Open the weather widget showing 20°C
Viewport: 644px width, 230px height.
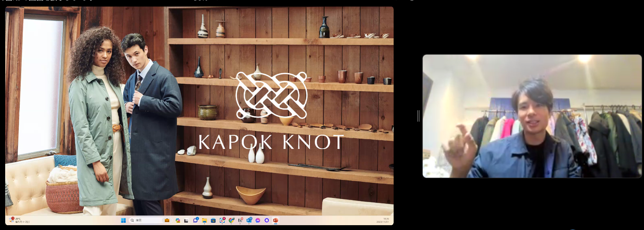(20, 220)
